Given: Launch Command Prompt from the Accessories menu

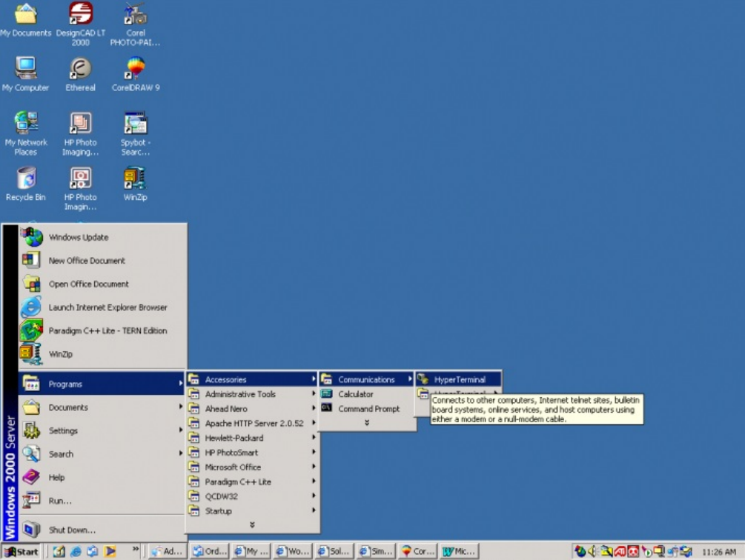Looking at the screenshot, I should point(367,409).
